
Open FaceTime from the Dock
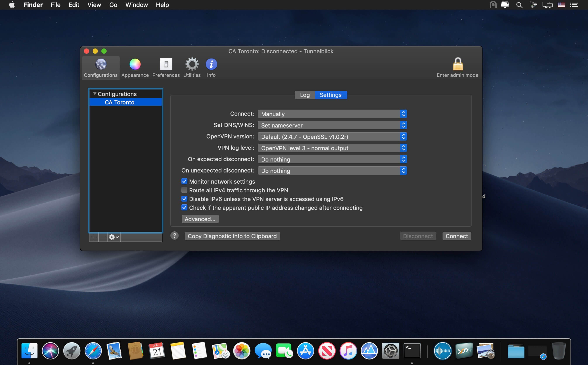pyautogui.click(x=284, y=351)
